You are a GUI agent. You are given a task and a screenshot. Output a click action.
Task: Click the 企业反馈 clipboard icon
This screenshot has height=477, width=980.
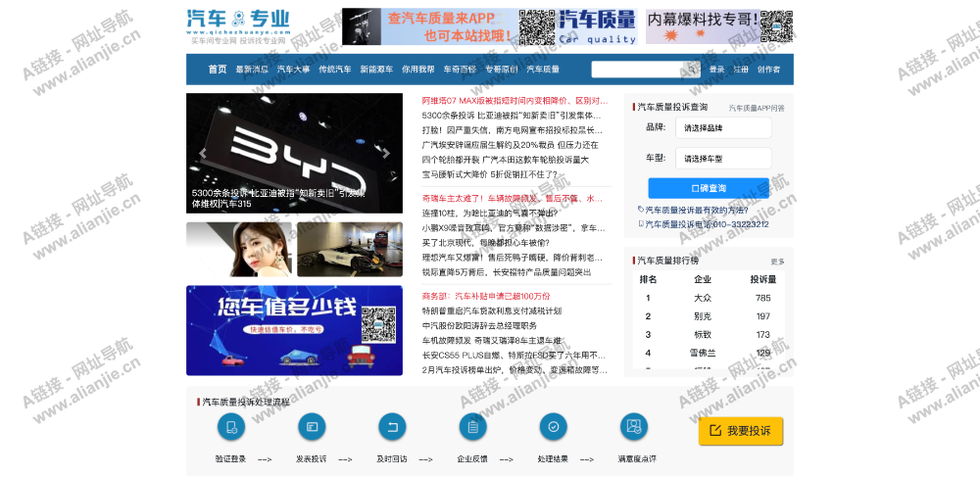tap(473, 427)
